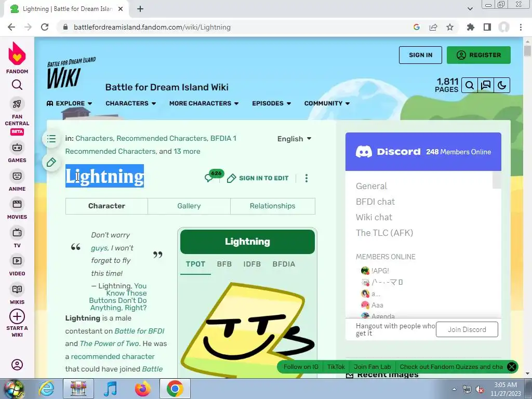The image size is (532, 399).
Task: Click Follow on IG in banner
Action: tap(301, 367)
